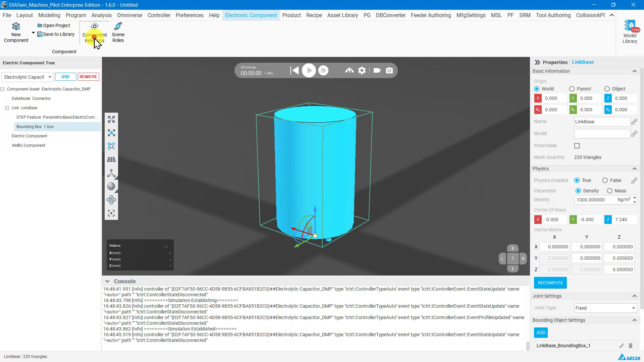The width and height of the screenshot is (644, 362).
Task: Select the T face of the view cube
Action: point(513,258)
